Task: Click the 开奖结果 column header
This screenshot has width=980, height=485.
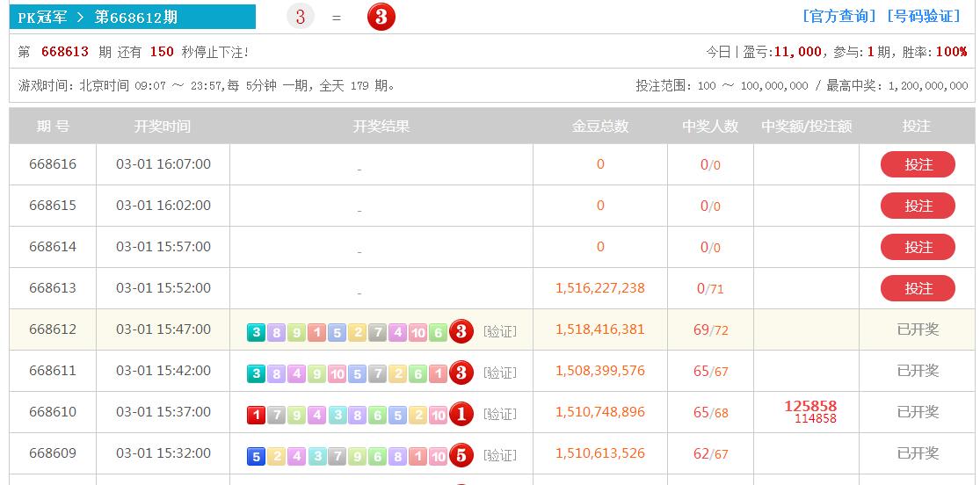Action: (381, 127)
